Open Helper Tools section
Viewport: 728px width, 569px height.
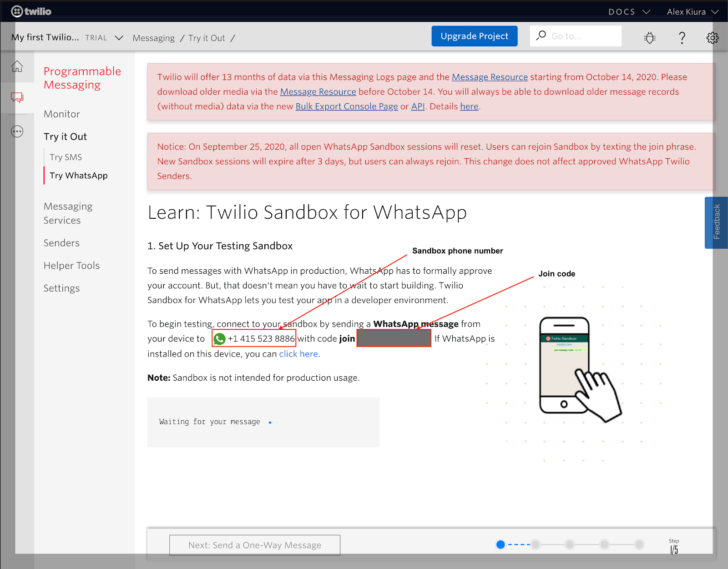click(x=71, y=266)
